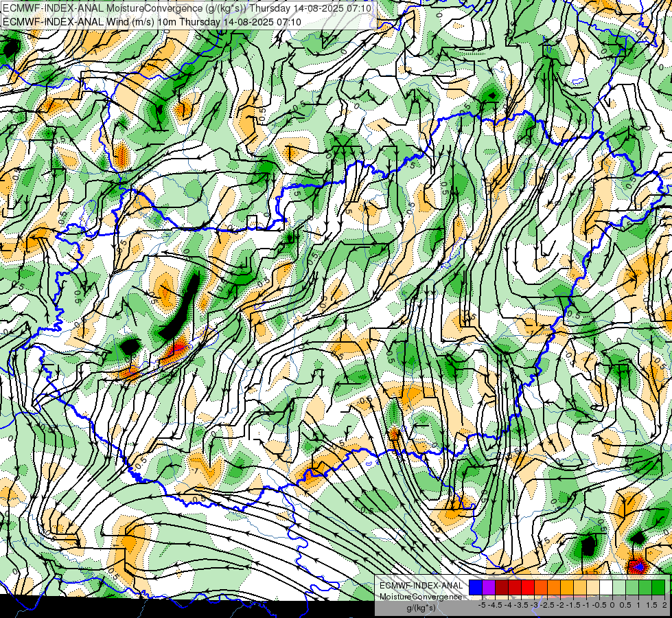Screen dimensions: 672x618
Task: Click the MoistureConvergence title line
Action: click(x=187, y=8)
